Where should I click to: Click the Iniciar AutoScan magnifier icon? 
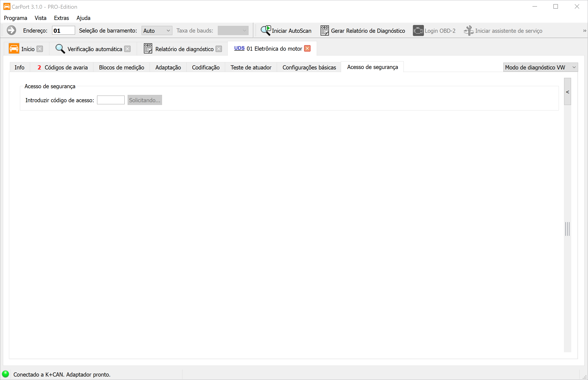pos(266,31)
